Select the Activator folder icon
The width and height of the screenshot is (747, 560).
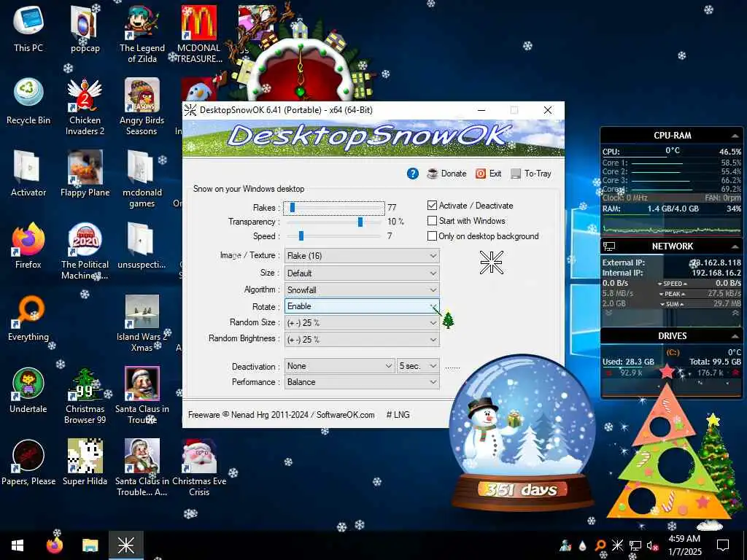point(28,174)
